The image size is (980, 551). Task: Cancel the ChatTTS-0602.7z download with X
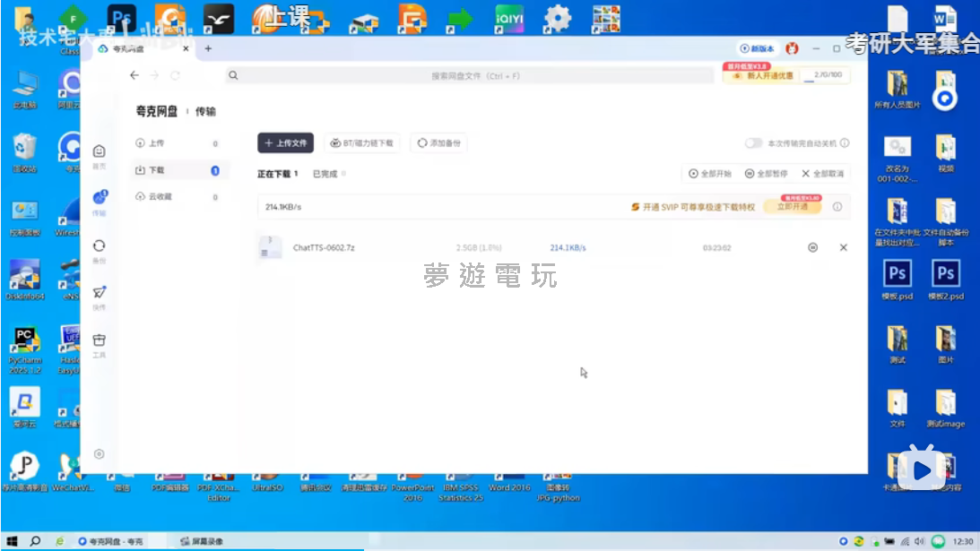pyautogui.click(x=843, y=247)
